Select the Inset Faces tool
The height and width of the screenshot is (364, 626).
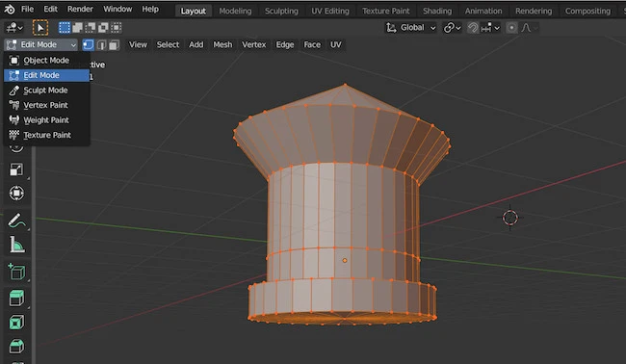coord(16,322)
